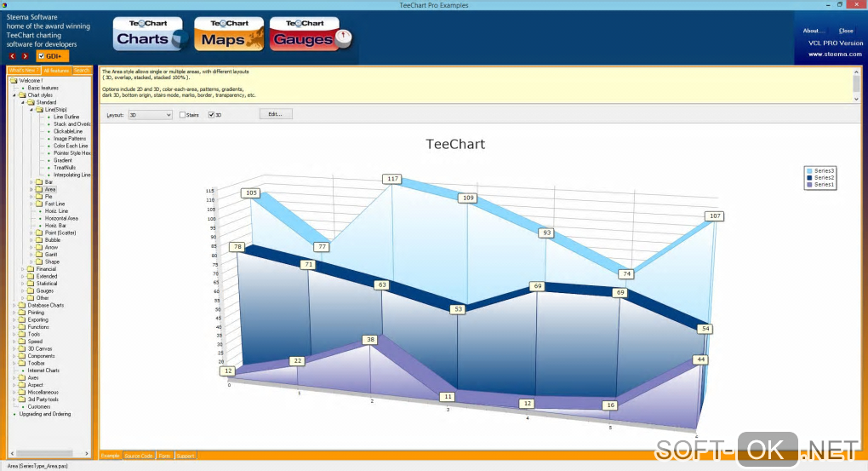Switch to the Search tab
This screenshot has height=471, width=868.
tap(82, 71)
